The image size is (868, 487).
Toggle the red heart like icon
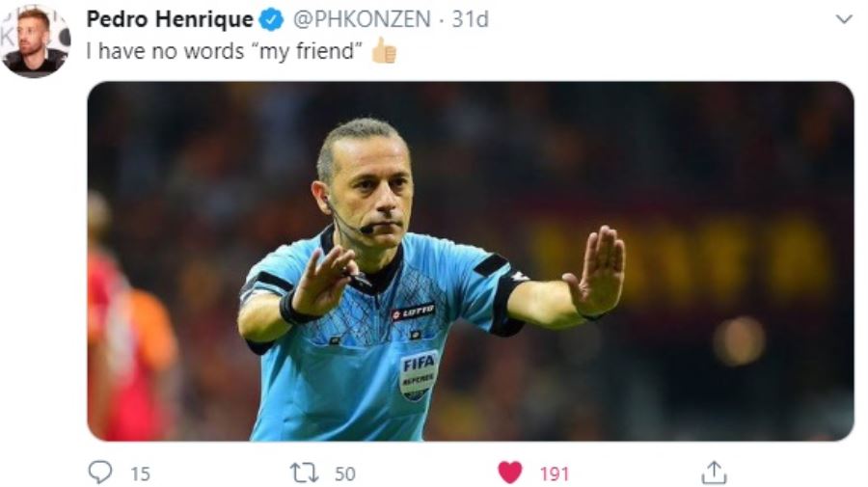point(510,473)
